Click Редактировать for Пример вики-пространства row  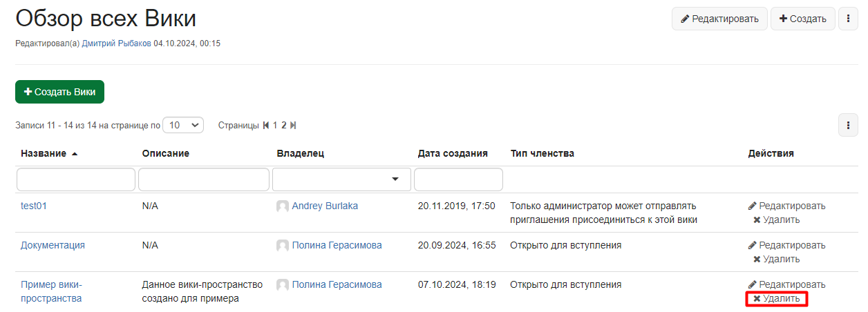pyautogui.click(x=786, y=284)
